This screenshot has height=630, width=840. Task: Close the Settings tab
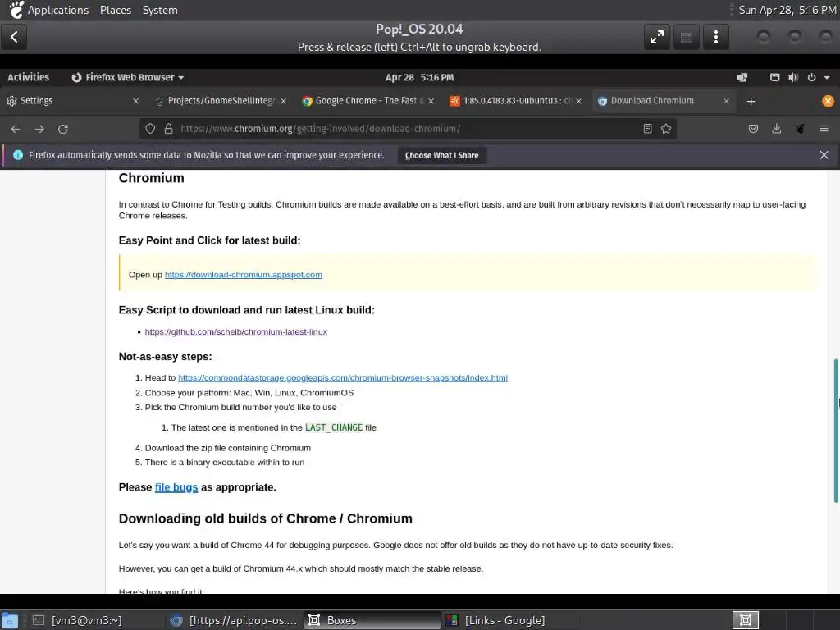point(135,101)
